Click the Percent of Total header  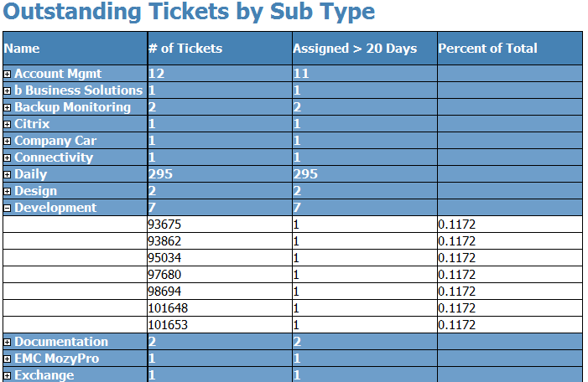[487, 49]
